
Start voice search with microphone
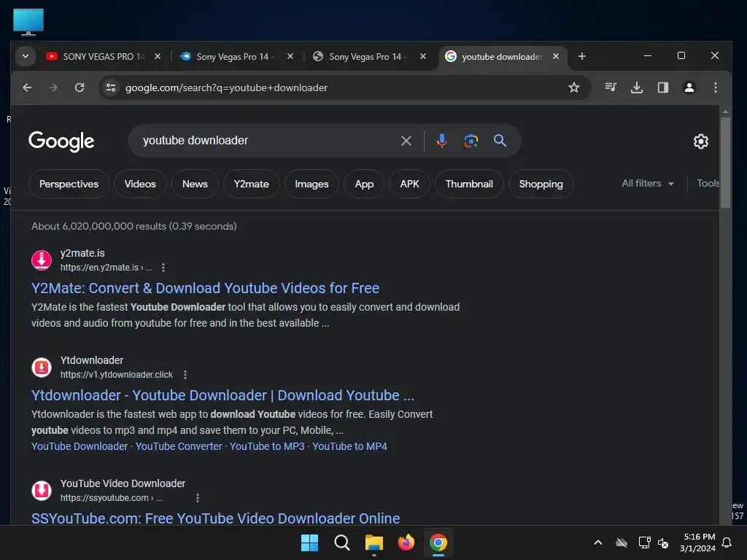coord(441,141)
